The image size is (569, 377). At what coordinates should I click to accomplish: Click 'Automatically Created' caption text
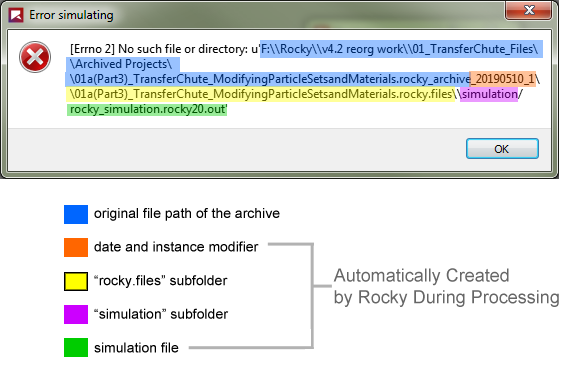(422, 275)
